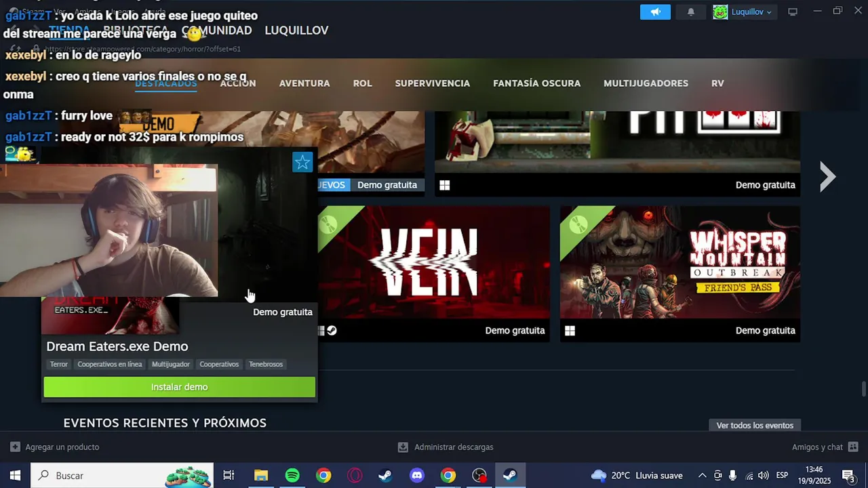The image size is (868, 488).
Task: Select the Rol category tab
Action: coord(363,83)
